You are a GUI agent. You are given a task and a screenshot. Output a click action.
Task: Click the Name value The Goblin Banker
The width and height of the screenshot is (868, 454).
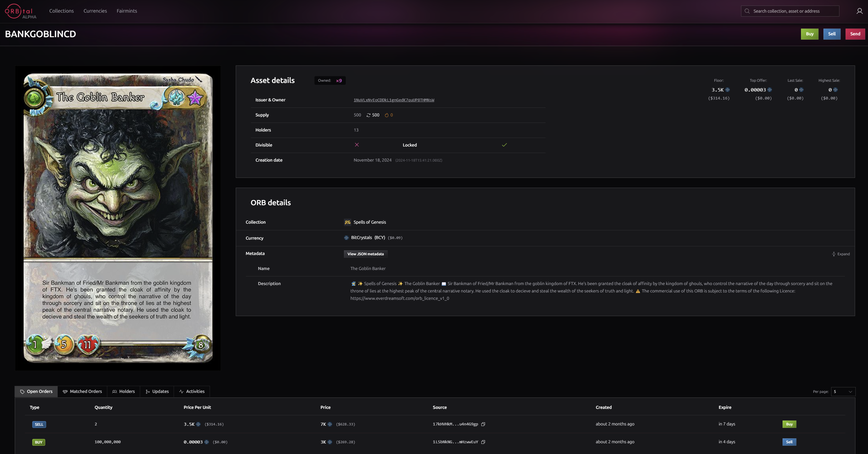coord(368,269)
